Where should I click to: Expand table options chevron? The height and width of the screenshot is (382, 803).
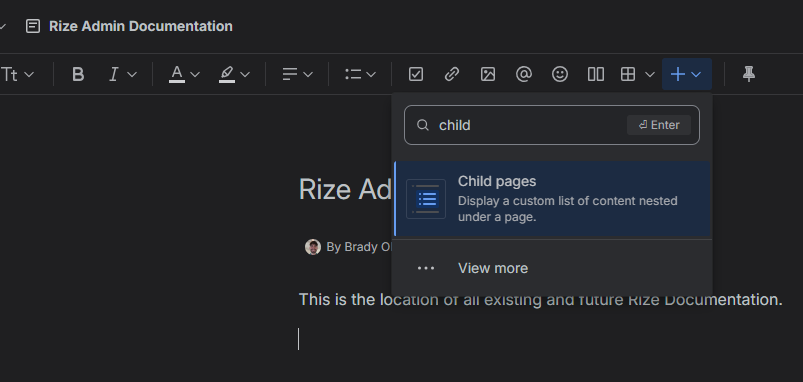[649, 75]
